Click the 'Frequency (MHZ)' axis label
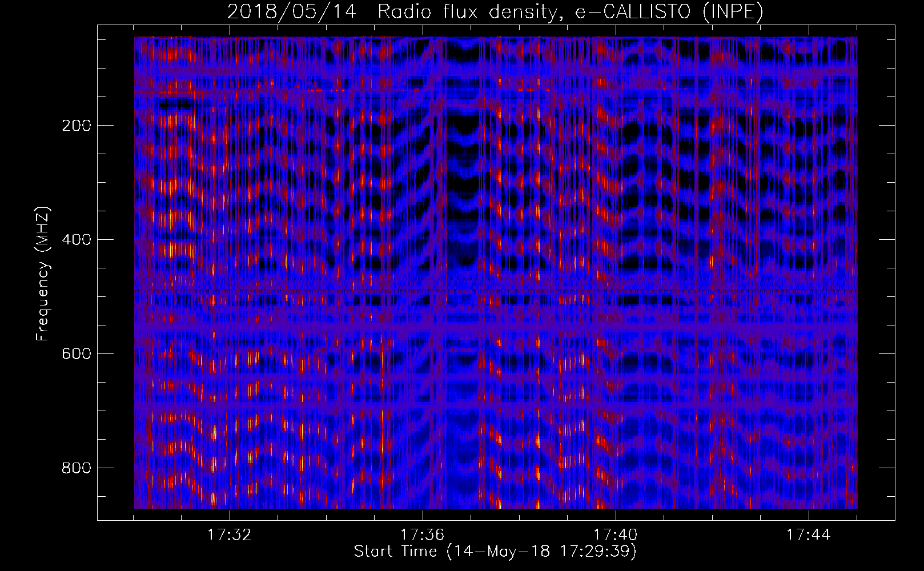 (43, 274)
